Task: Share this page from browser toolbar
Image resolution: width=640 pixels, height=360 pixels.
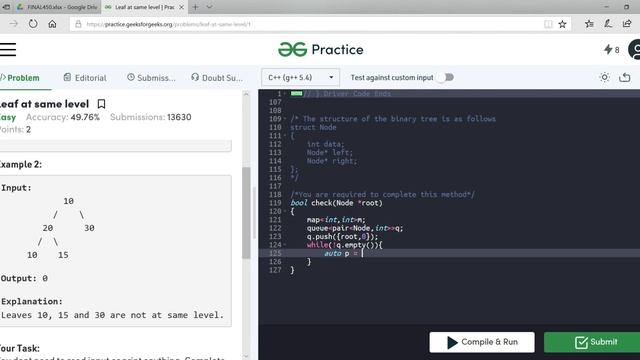Action: coord(627,24)
